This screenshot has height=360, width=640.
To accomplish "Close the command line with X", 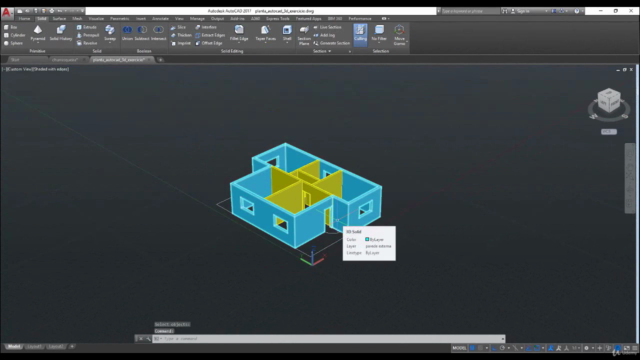I will pyautogui.click(x=141, y=339).
